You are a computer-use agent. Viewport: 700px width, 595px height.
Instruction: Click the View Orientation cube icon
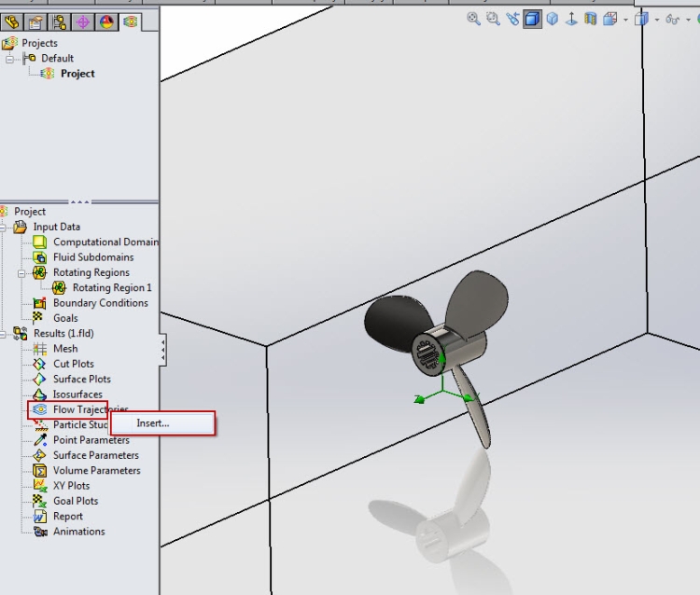pyautogui.click(x=609, y=19)
